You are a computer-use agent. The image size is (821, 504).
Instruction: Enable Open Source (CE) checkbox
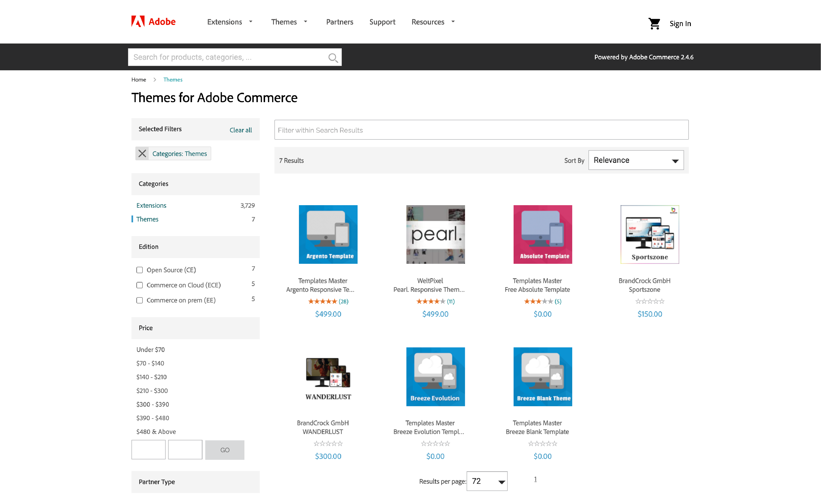pos(139,270)
